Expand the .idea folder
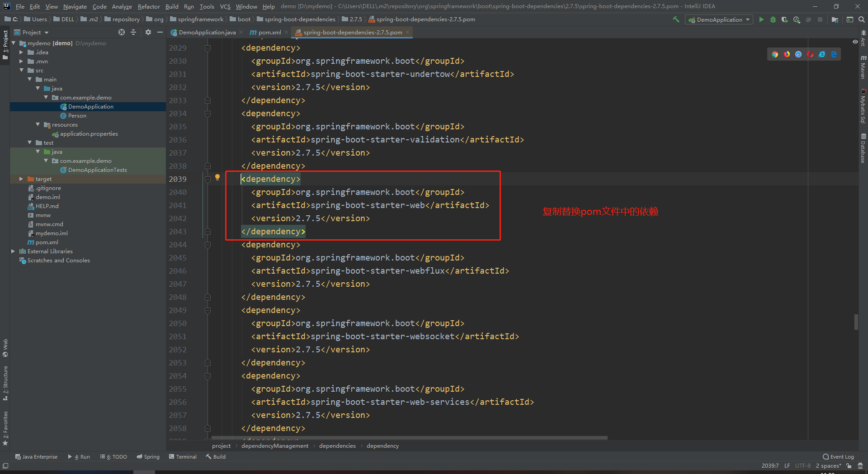The width and height of the screenshot is (868, 474). [x=21, y=52]
